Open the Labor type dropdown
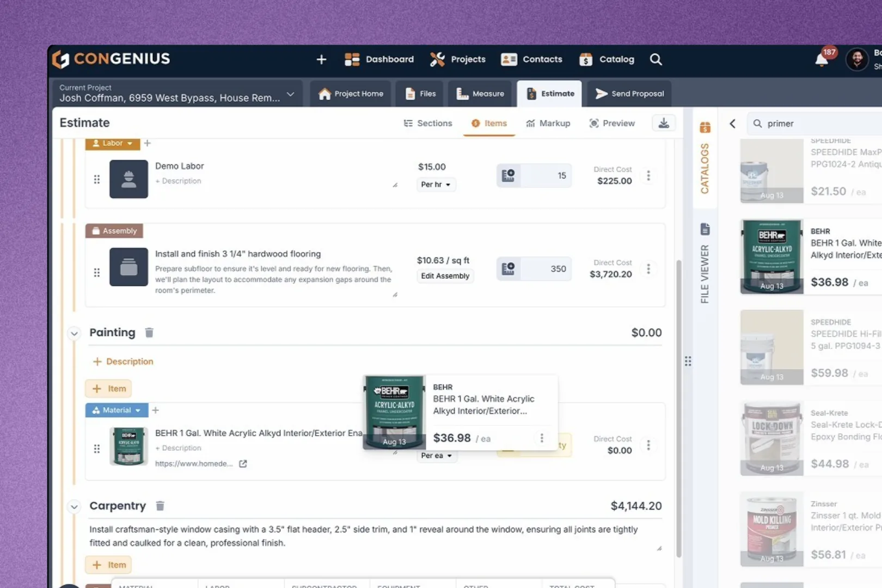This screenshot has height=588, width=882. click(x=113, y=143)
